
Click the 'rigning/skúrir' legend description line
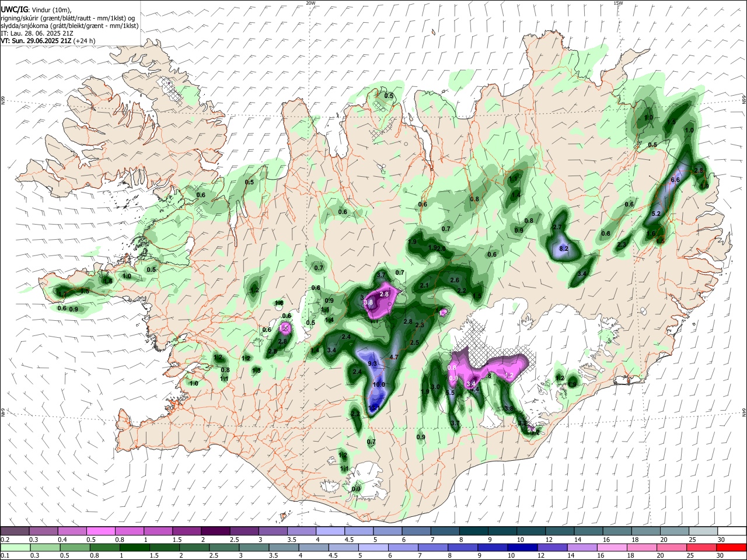tap(68, 18)
